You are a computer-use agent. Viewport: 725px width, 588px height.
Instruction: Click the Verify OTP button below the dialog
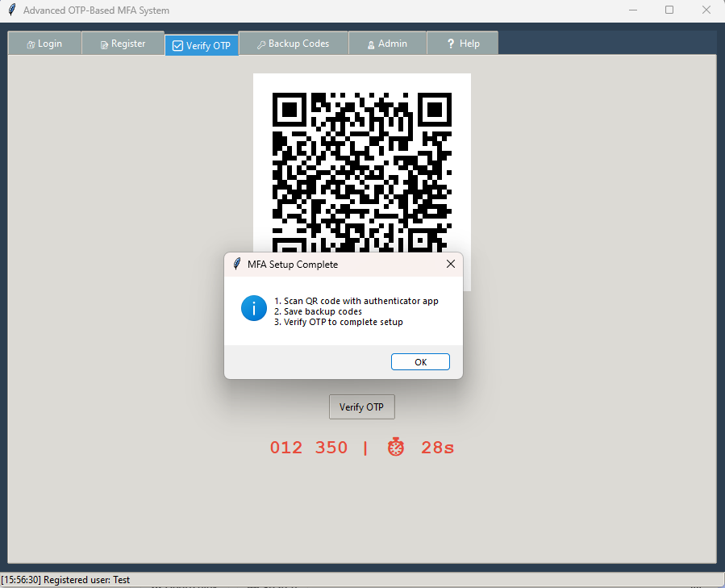[x=361, y=407]
